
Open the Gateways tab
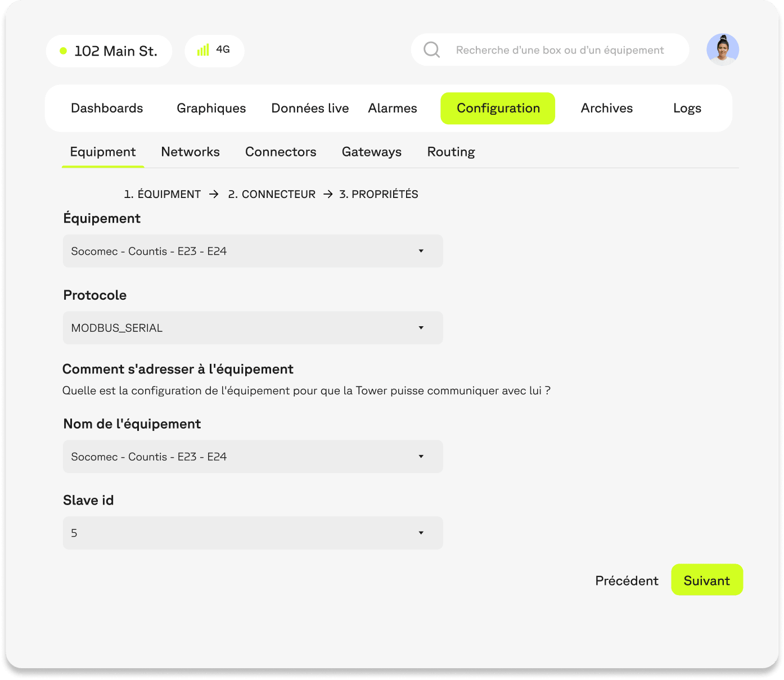(371, 152)
